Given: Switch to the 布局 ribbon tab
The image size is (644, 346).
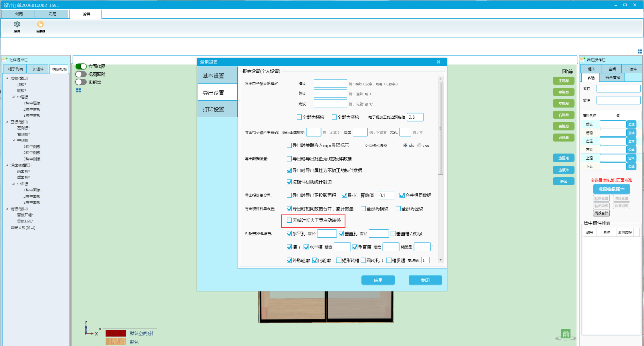Looking at the screenshot, I should click(x=52, y=14).
